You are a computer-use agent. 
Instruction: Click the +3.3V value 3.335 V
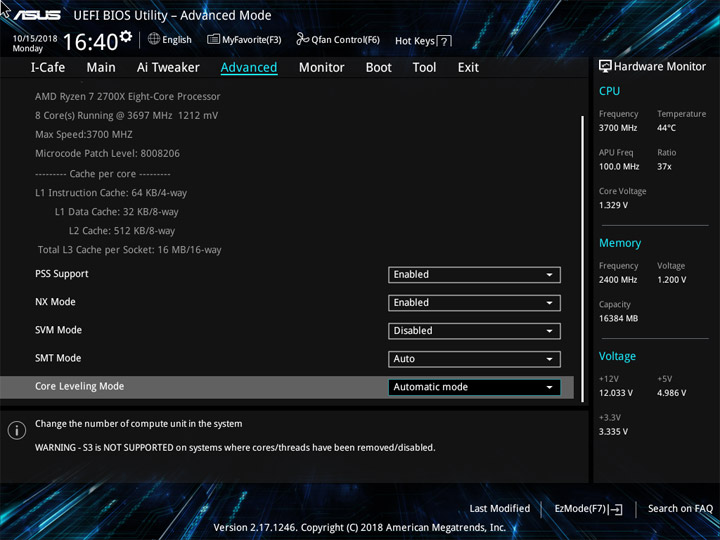[x=613, y=431]
